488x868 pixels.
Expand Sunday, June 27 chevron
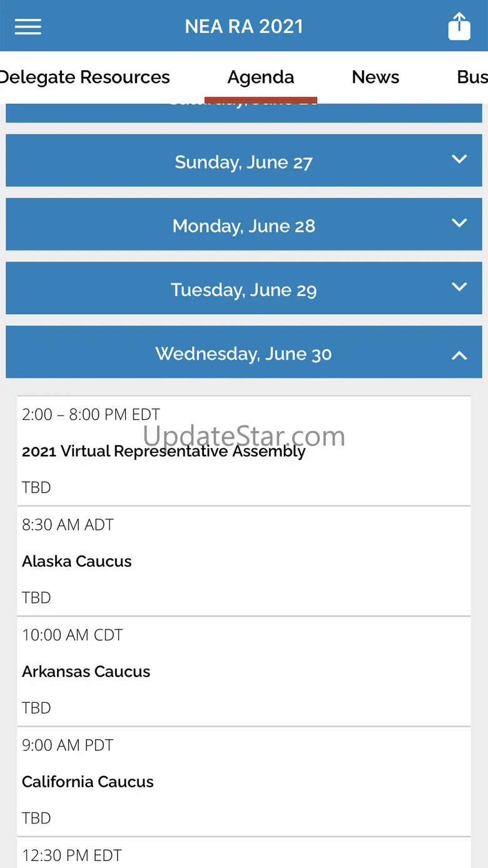459,160
